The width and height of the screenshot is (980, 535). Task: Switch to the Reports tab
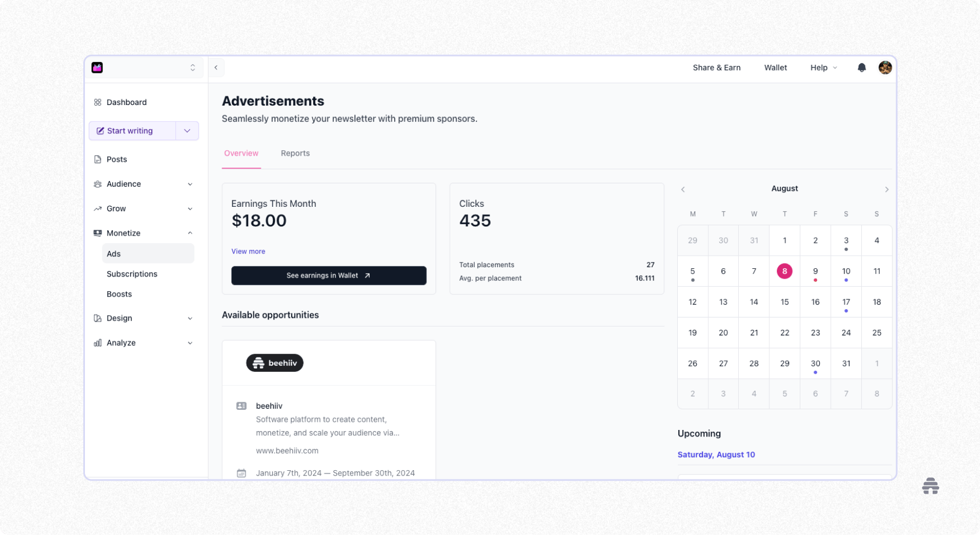pyautogui.click(x=295, y=153)
